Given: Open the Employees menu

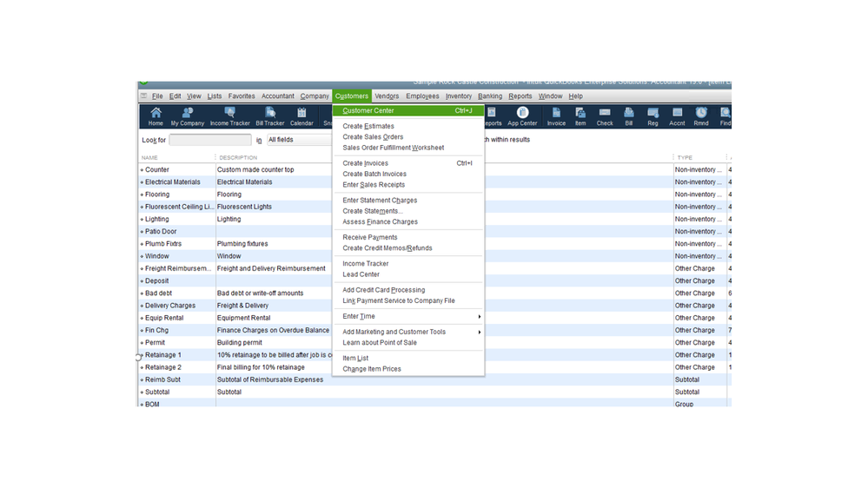Looking at the screenshot, I should coord(422,96).
